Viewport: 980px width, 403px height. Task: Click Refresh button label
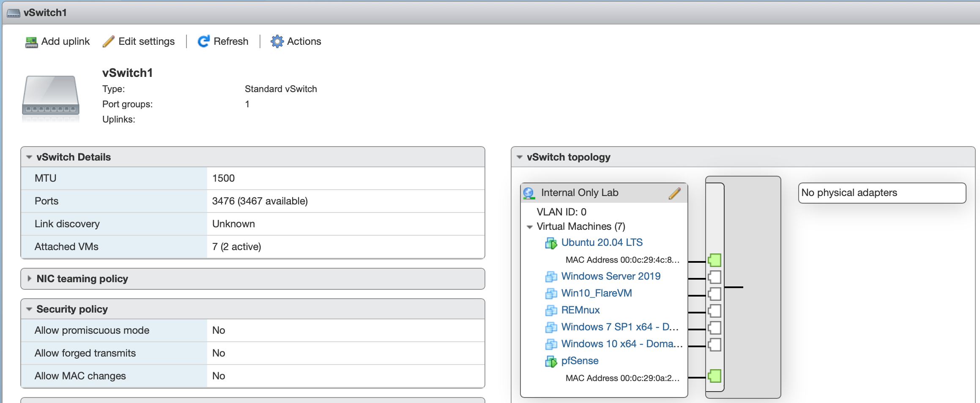231,41
